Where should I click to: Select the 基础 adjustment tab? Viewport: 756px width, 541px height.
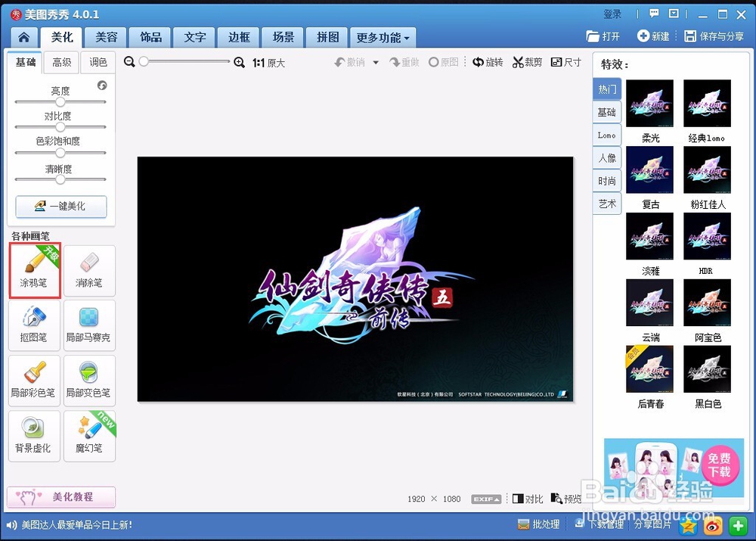tap(25, 62)
